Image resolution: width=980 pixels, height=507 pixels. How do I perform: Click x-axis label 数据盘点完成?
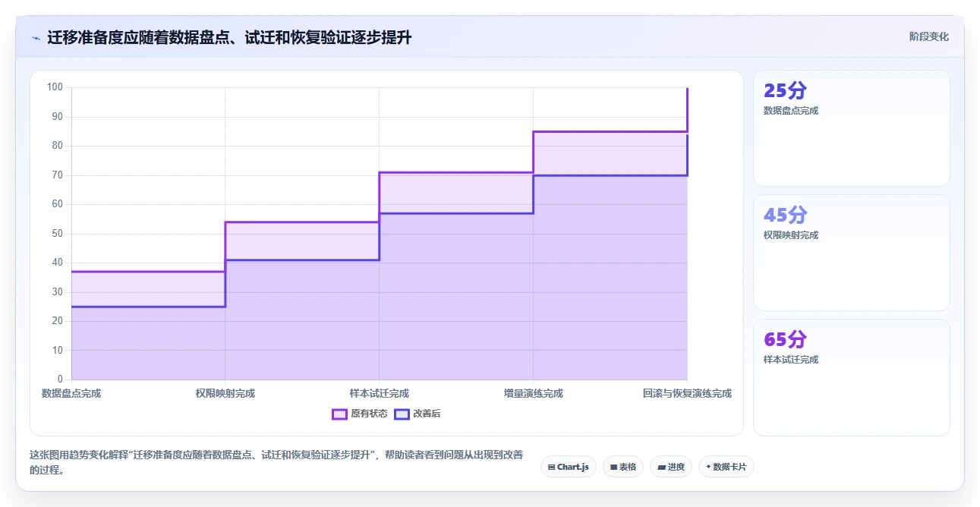[71, 393]
